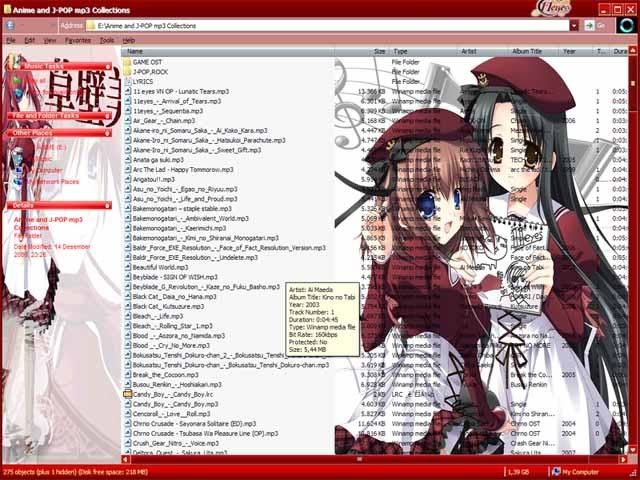Open the Tools menu
Screen dimensions: 640x480
(107, 40)
